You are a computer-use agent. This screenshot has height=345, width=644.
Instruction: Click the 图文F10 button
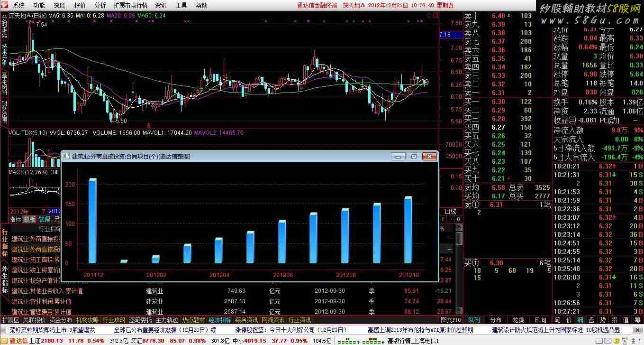[x=451, y=320]
